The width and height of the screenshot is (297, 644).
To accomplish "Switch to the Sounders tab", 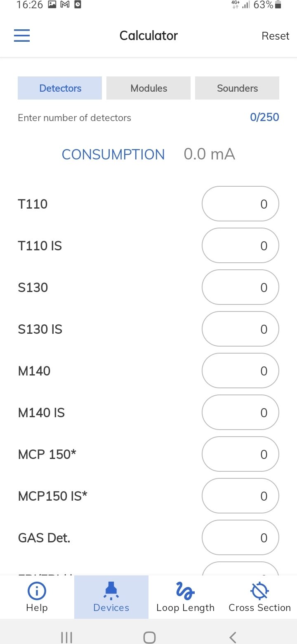I will pos(237,88).
